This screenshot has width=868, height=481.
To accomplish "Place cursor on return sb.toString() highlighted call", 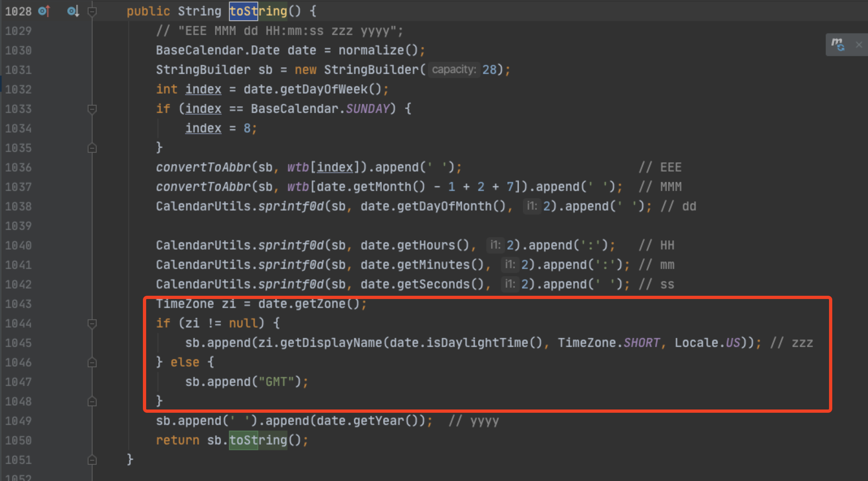I will click(258, 440).
